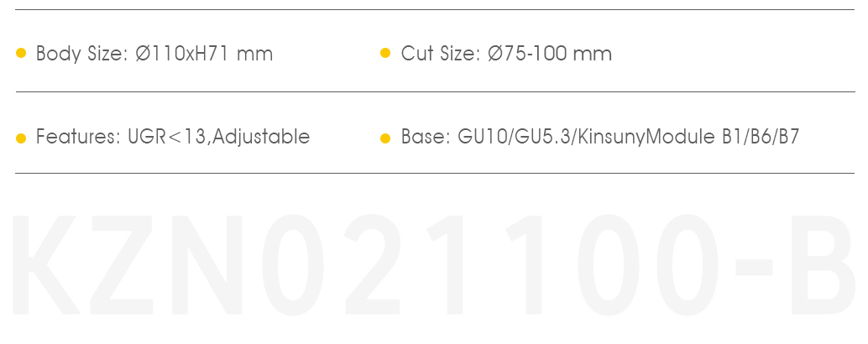This screenshot has width=868, height=344.
Task: Click the large letter K in the watermark
Action: point(46,265)
